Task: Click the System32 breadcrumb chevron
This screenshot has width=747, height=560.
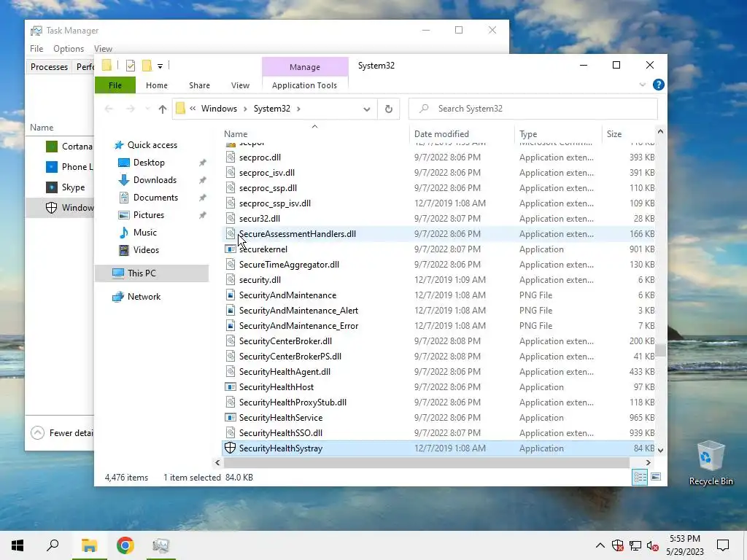Action: [x=298, y=109]
